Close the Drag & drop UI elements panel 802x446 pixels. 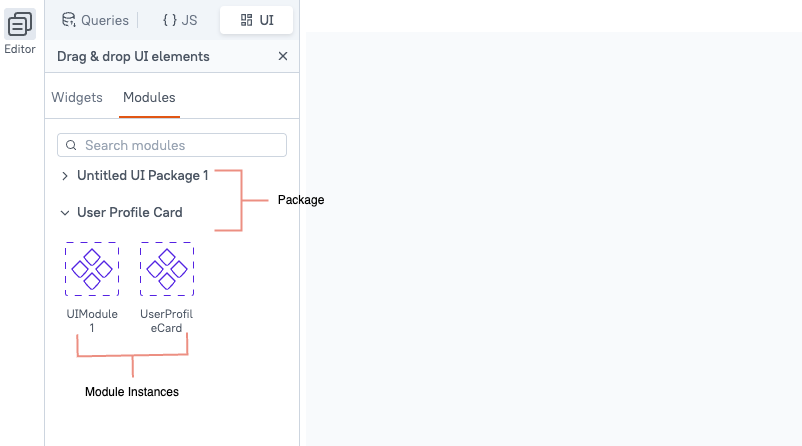[x=282, y=57]
